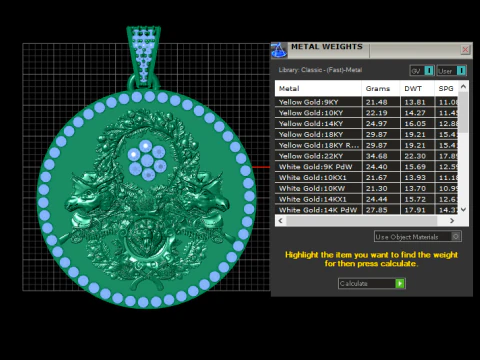Select the White Gold:9K PdW row

tap(366, 167)
